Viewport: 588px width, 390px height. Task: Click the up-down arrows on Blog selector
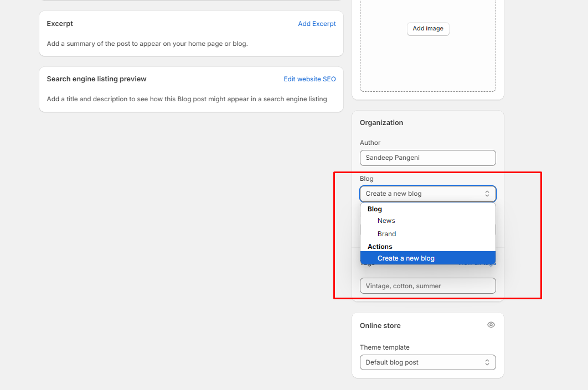(487, 194)
